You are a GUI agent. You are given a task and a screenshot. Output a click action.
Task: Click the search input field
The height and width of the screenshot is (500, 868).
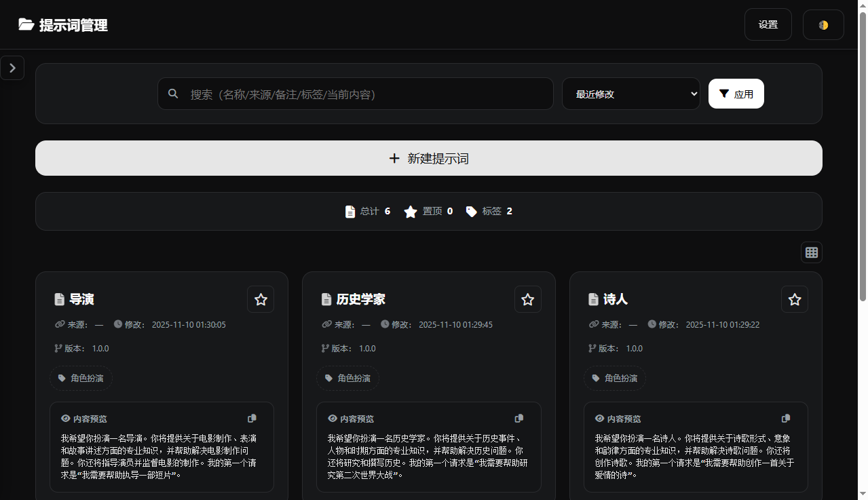[355, 94]
